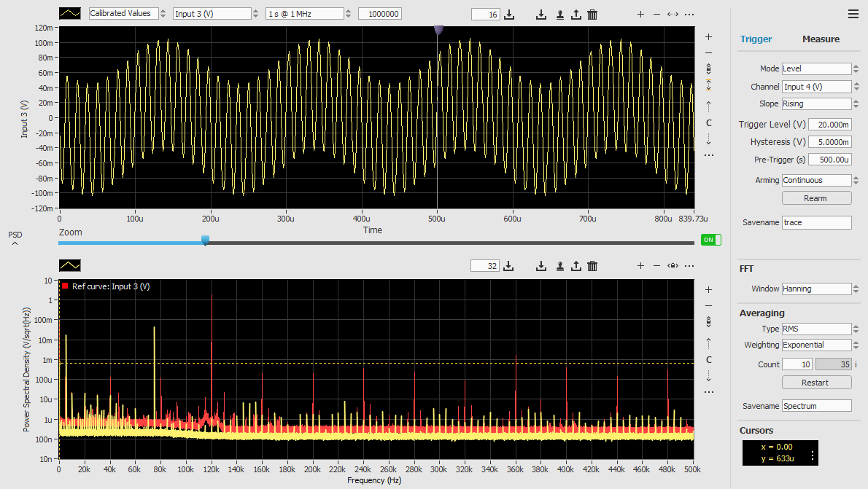
Task: Open the ellipsis options beside the spectrum plot
Action: 708,391
